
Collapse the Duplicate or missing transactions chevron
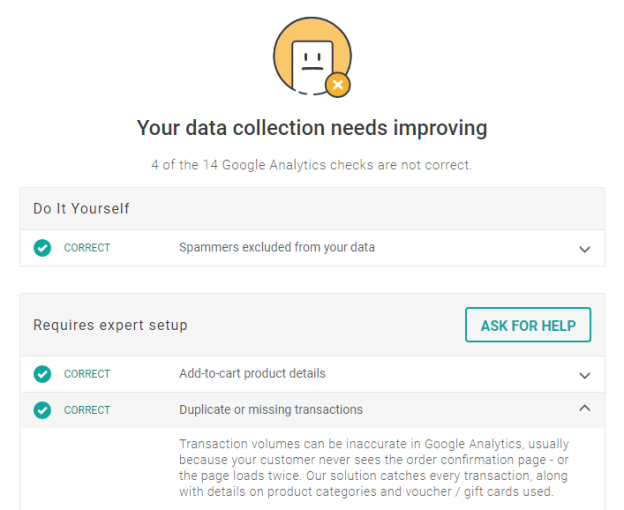[585, 409]
